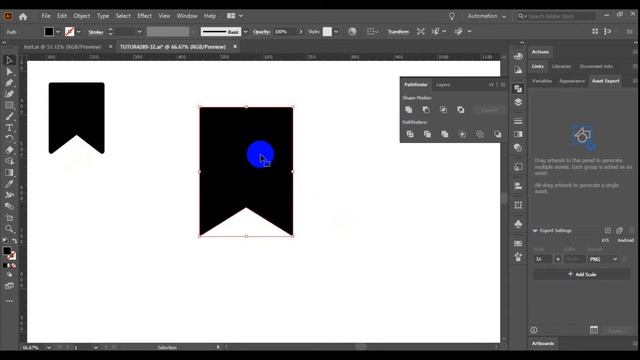Open Layers panel icon in dock
Viewport: 640px width, 360px height.
[x=518, y=102]
